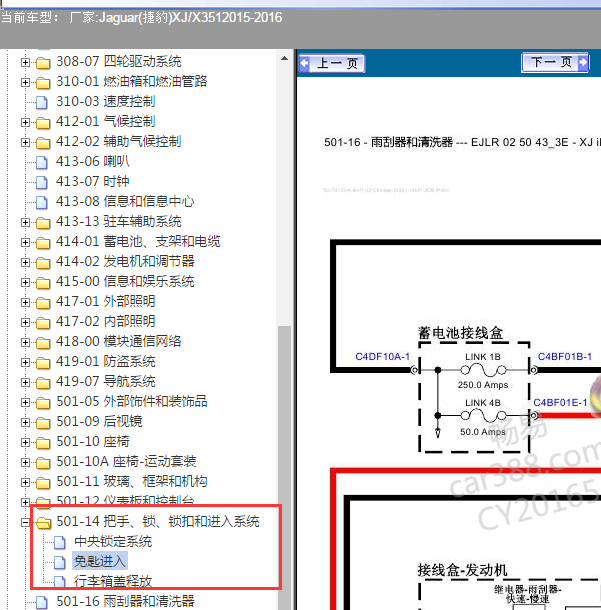601x610 pixels.
Task: Expand the 310-01 燃油箱和燃油管路 node
Action: 25,82
